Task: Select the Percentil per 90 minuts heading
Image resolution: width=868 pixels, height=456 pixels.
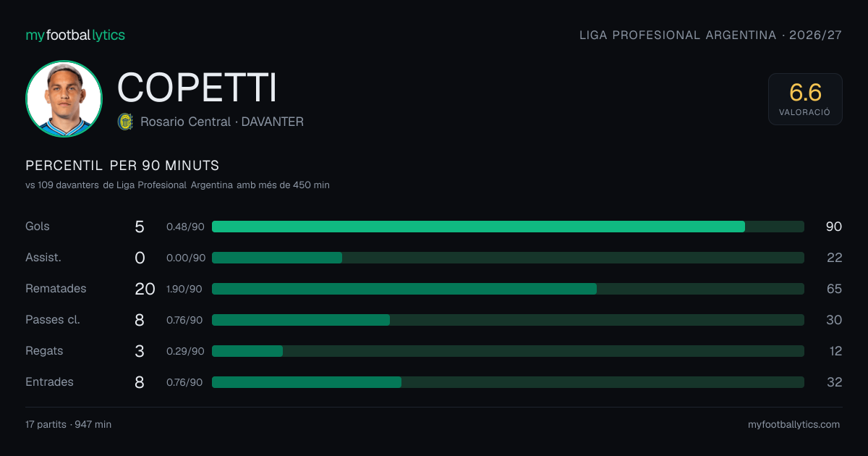Action: (122, 166)
